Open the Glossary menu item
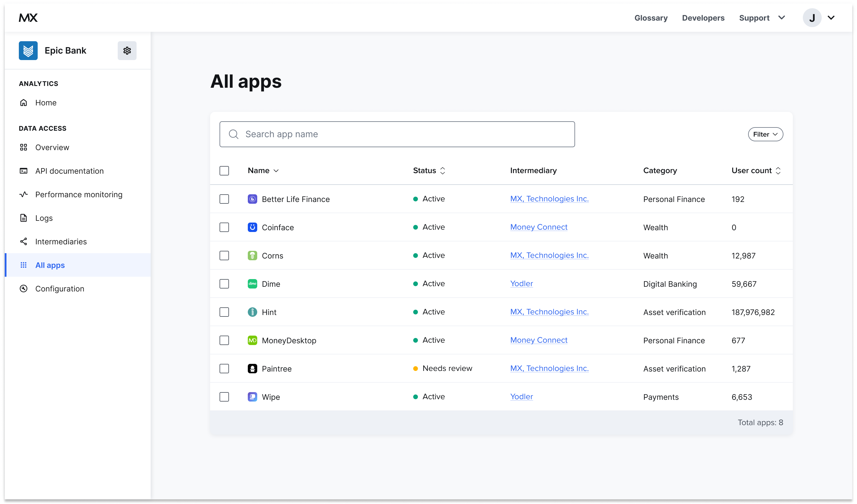Viewport: 857px width, 504px height. coord(651,18)
